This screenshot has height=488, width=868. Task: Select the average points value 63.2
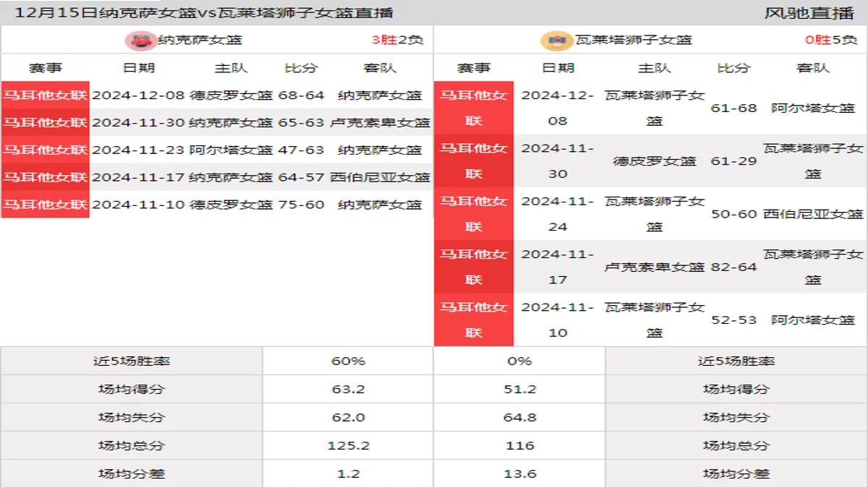click(348, 389)
